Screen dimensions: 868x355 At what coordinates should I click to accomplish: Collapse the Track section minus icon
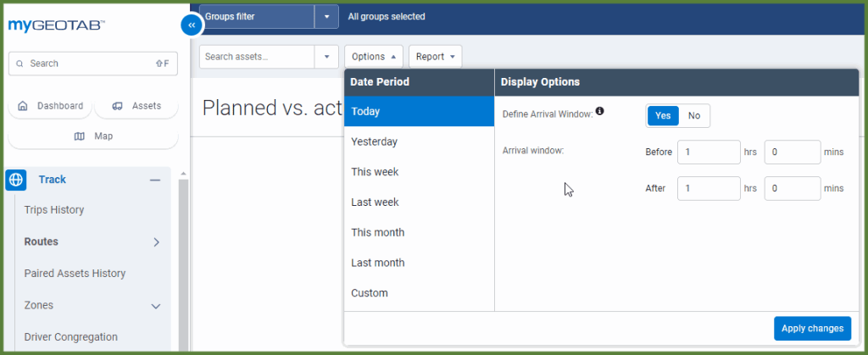(x=155, y=180)
